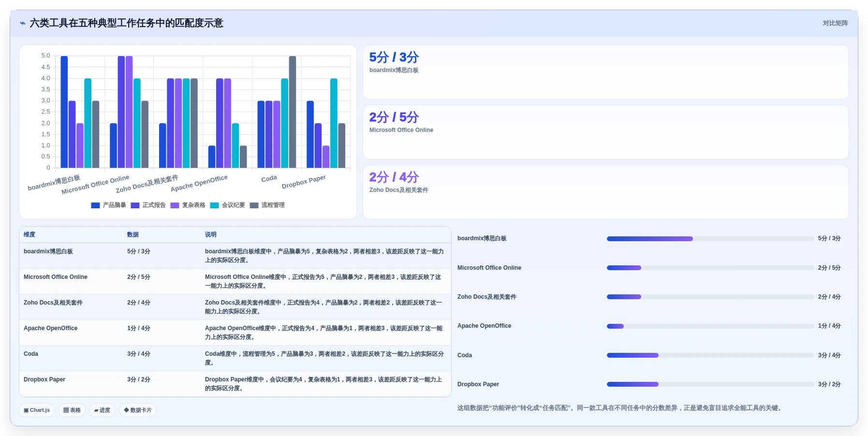Open the Zoho Docs及相关套件 2分 / 4分 card
The width and height of the screenshot is (868, 436).
coord(605,192)
